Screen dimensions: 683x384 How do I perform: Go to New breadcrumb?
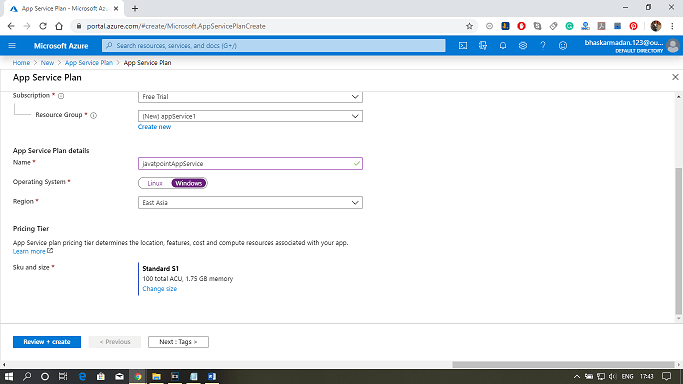[x=47, y=63]
